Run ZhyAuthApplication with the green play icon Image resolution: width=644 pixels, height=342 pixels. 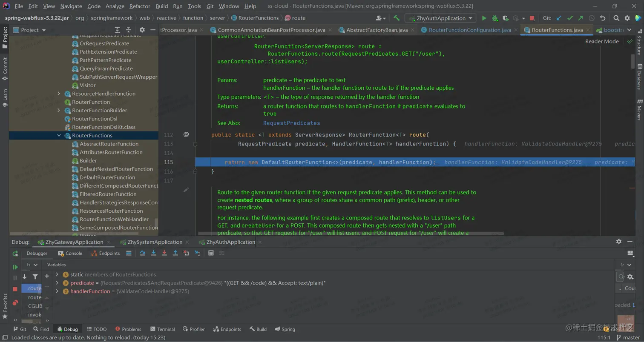click(484, 18)
